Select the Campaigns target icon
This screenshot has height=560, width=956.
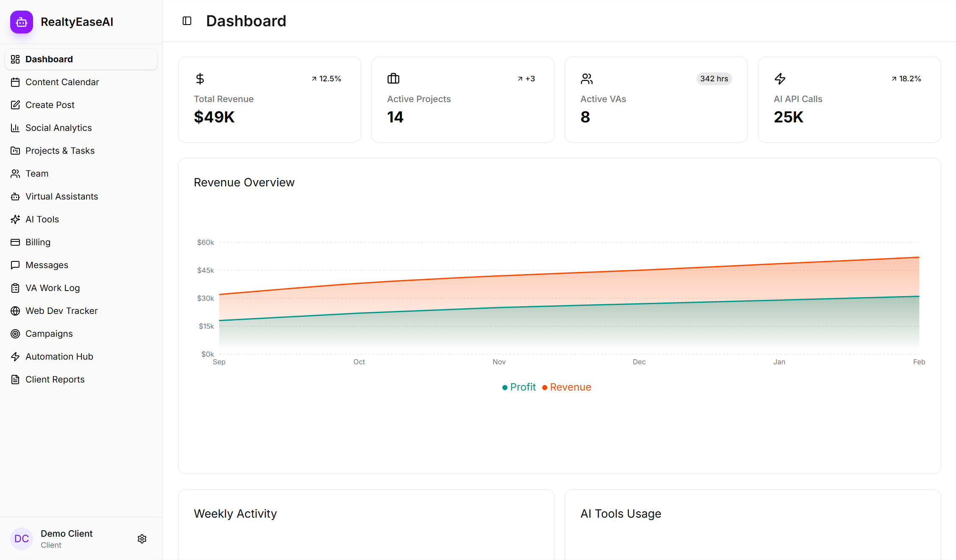(x=15, y=333)
